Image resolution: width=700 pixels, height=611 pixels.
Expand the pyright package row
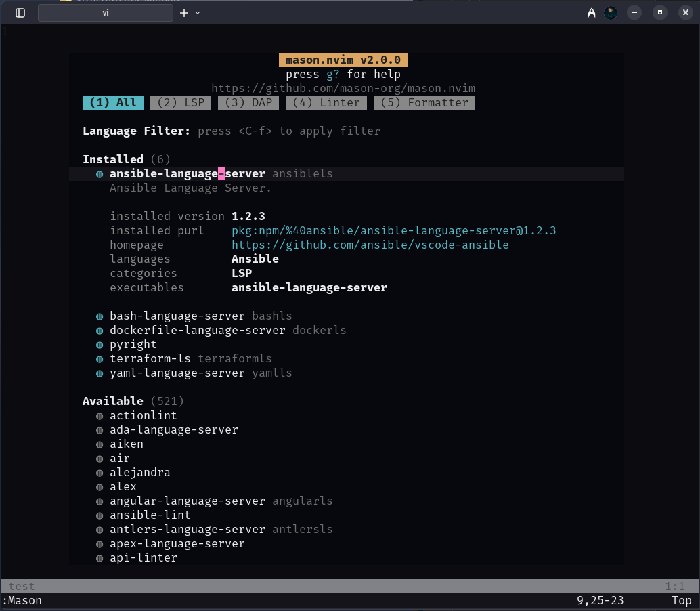click(133, 344)
